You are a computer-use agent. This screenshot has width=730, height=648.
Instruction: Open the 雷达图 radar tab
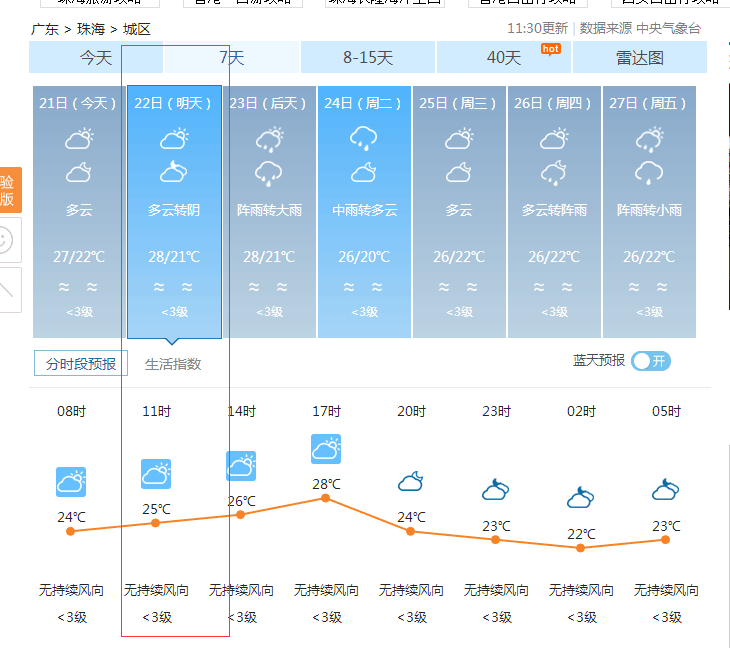640,57
